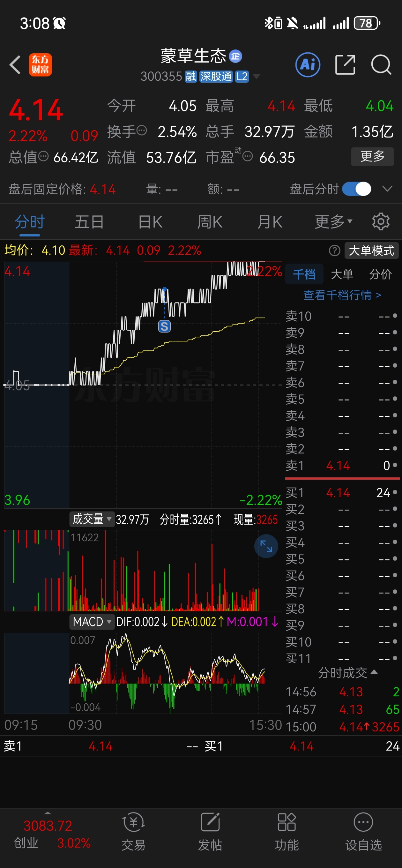402x868 pixels.
Task: Collapse the 分时成交 list arrow
Action: click(x=374, y=672)
